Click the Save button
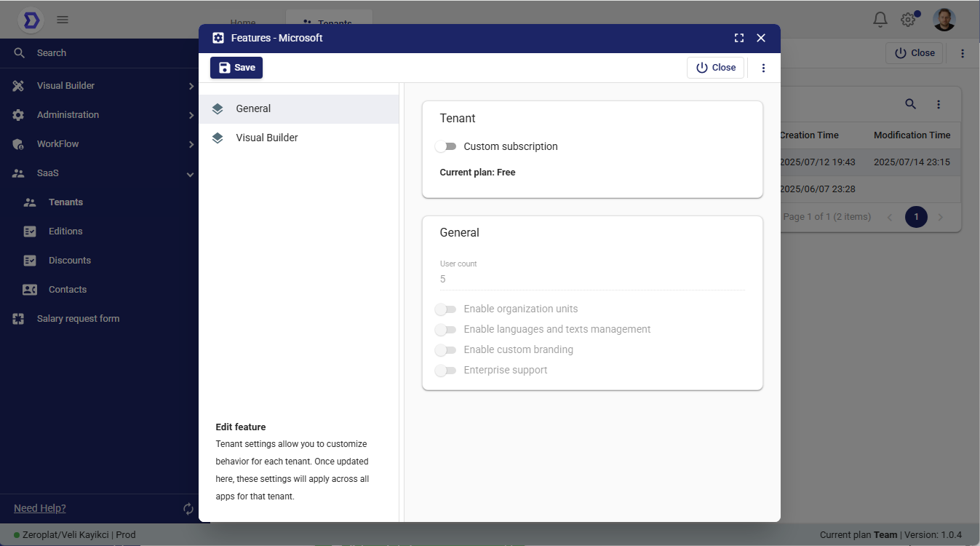The height and width of the screenshot is (546, 980). [236, 68]
